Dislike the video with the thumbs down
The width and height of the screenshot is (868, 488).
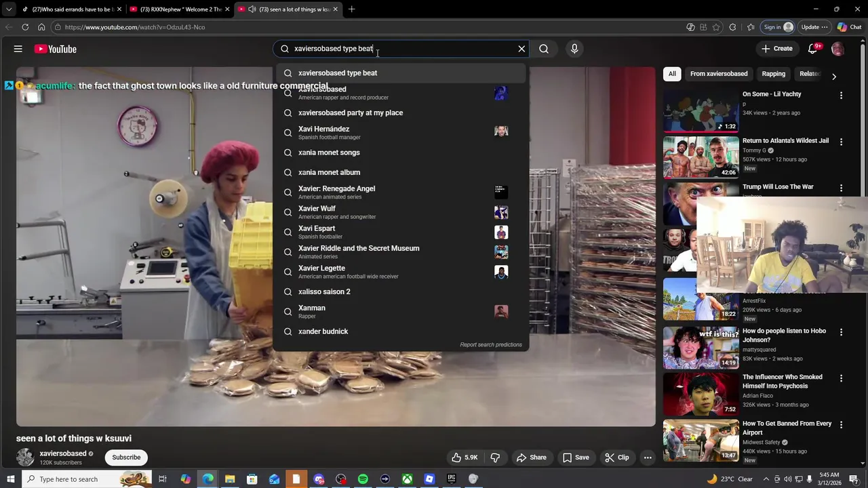(495, 457)
